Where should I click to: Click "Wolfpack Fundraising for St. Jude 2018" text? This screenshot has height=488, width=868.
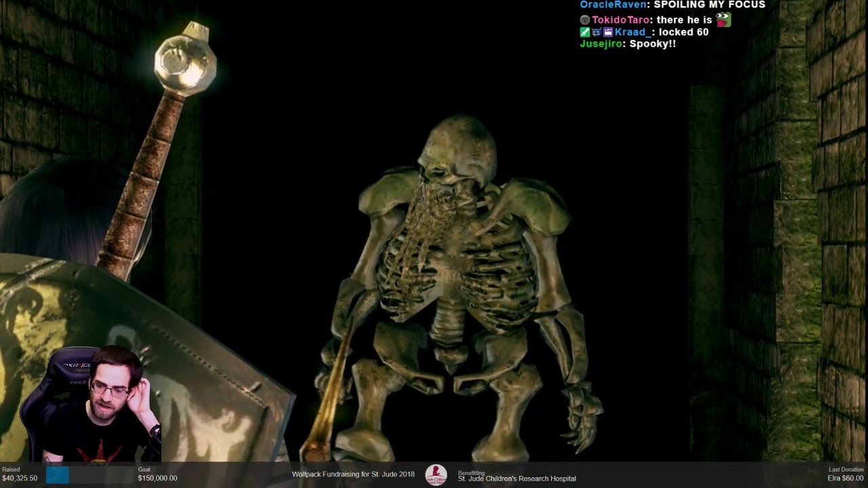tap(353, 474)
